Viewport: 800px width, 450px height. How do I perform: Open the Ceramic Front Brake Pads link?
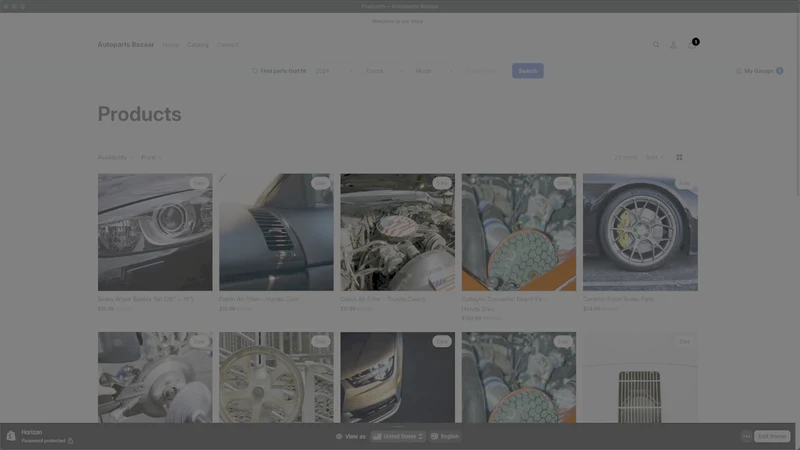(x=618, y=299)
